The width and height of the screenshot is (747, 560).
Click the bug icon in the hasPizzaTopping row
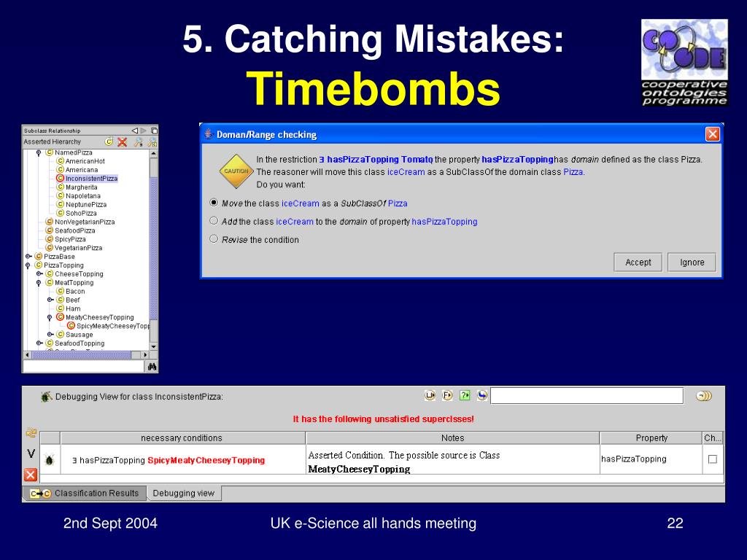pos(50,459)
